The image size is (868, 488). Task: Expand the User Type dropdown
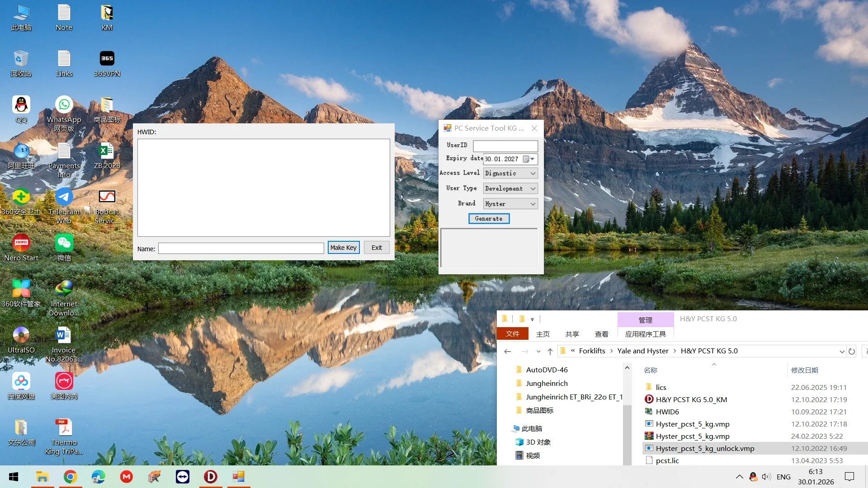click(533, 189)
